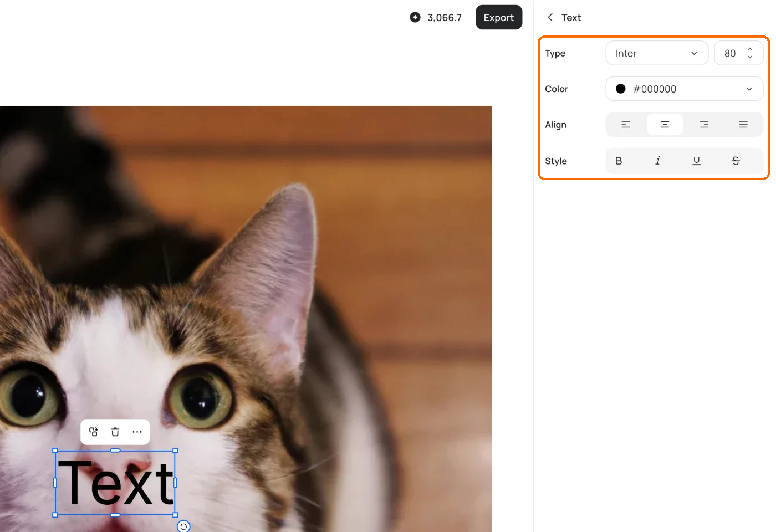Screen dimensions: 776x532
Task: Open more options in the floating text toolbar
Action: 137,432
